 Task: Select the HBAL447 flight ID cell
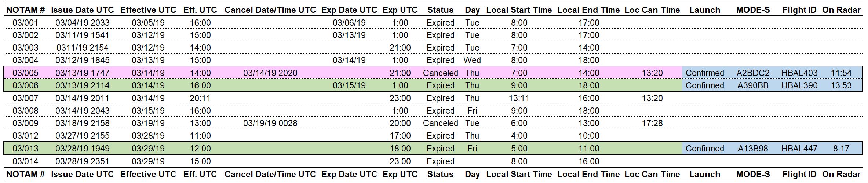coord(799,149)
